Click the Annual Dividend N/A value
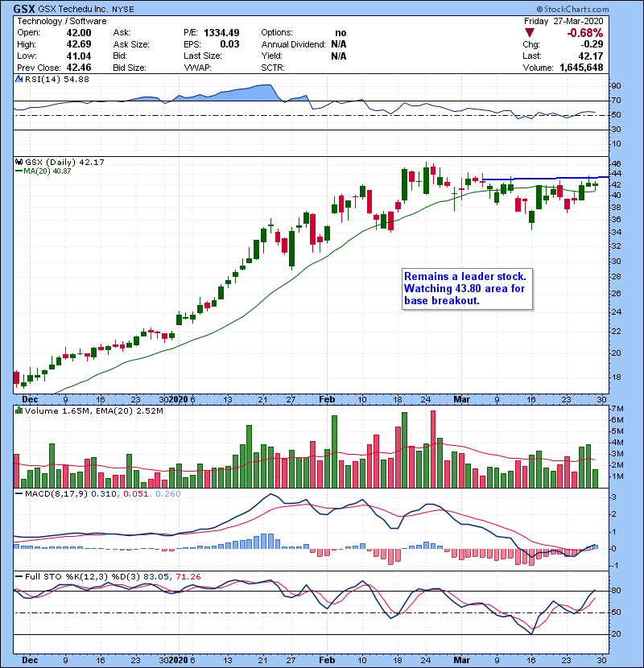This screenshot has height=668, width=644. 339,44
